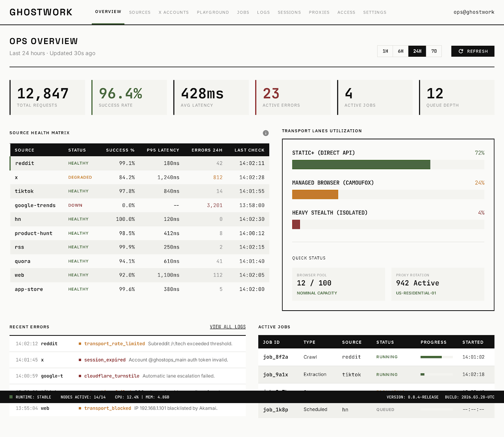504x437 pixels.
Task: Open View All Logs link
Action: click(228, 327)
